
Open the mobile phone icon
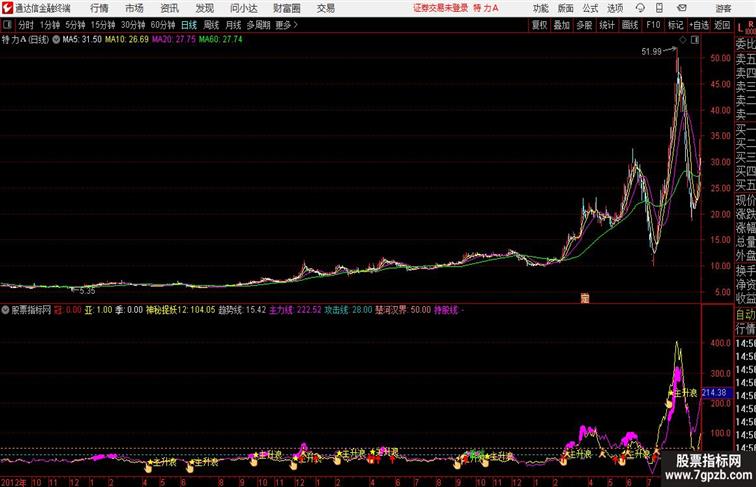pos(659,8)
